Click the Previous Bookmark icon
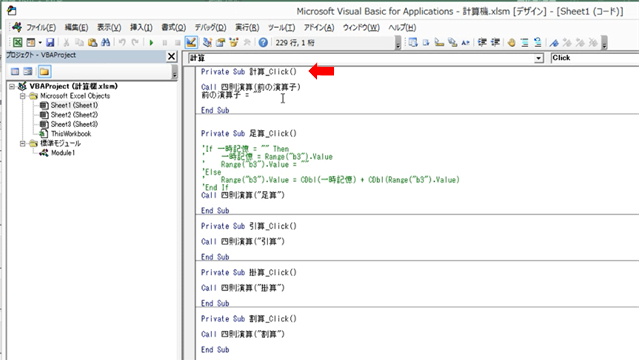This screenshot has height=360, width=640. 580,42
